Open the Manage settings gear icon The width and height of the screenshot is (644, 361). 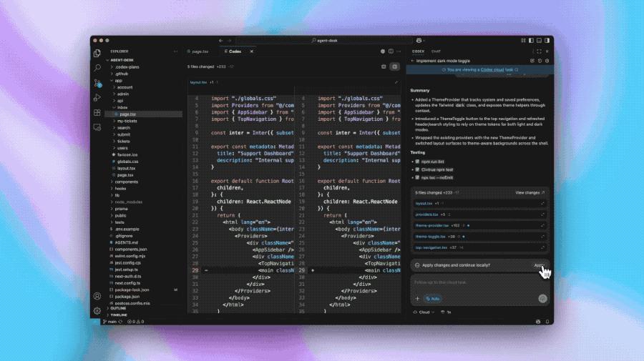tap(97, 311)
